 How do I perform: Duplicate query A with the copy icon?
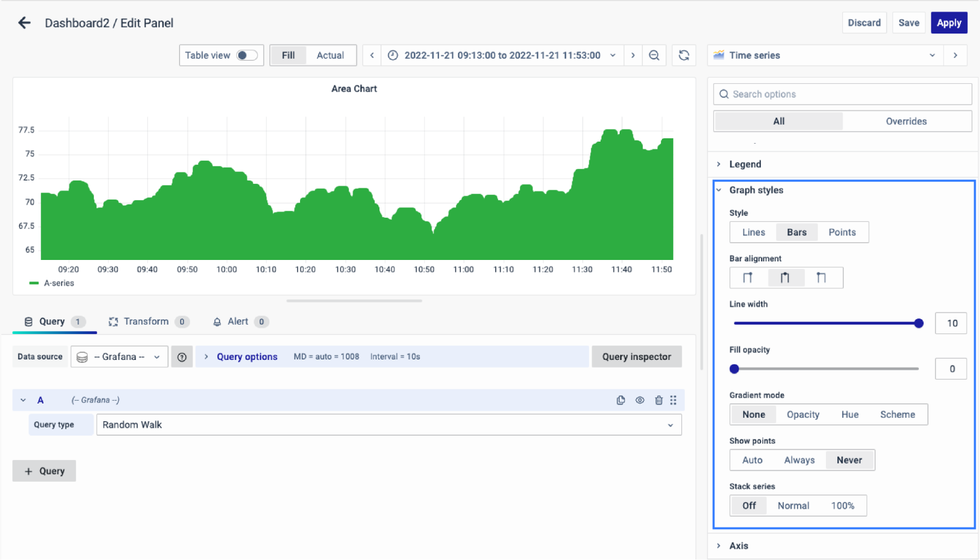621,400
